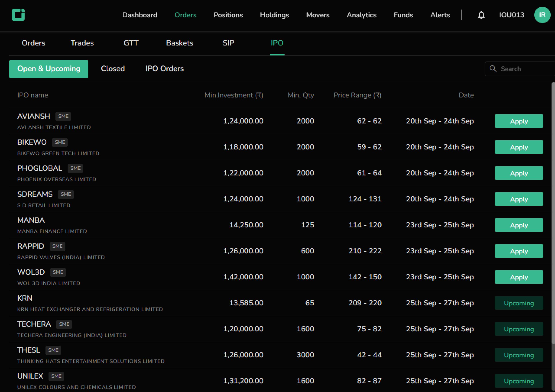Apply for the WOL3D IPO
The height and width of the screenshot is (392, 555).
click(x=519, y=277)
